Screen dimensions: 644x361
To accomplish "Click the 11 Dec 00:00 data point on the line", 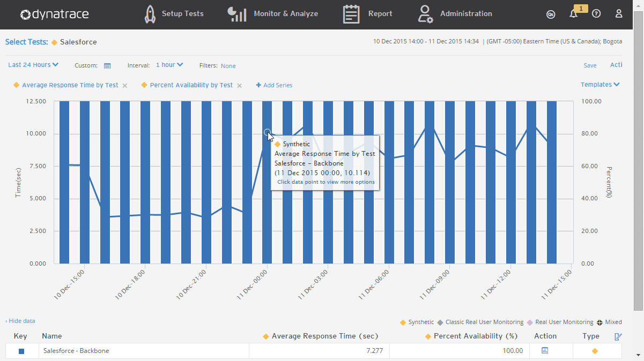I will point(267,132).
